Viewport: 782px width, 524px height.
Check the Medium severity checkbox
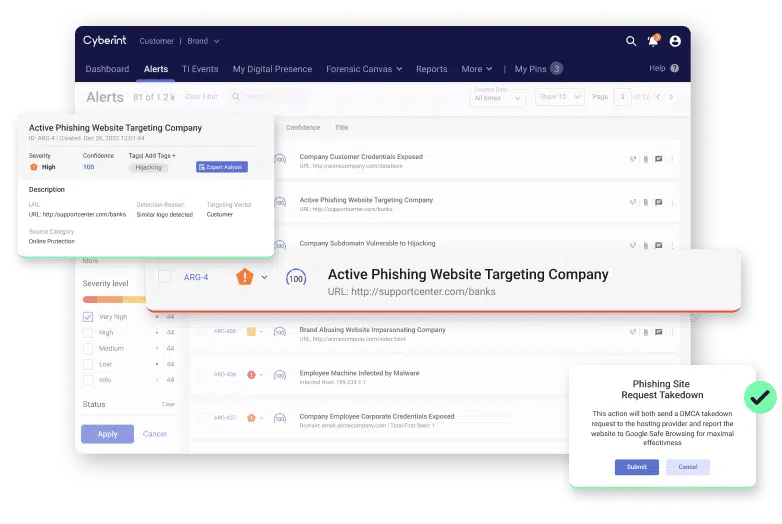[88, 349]
